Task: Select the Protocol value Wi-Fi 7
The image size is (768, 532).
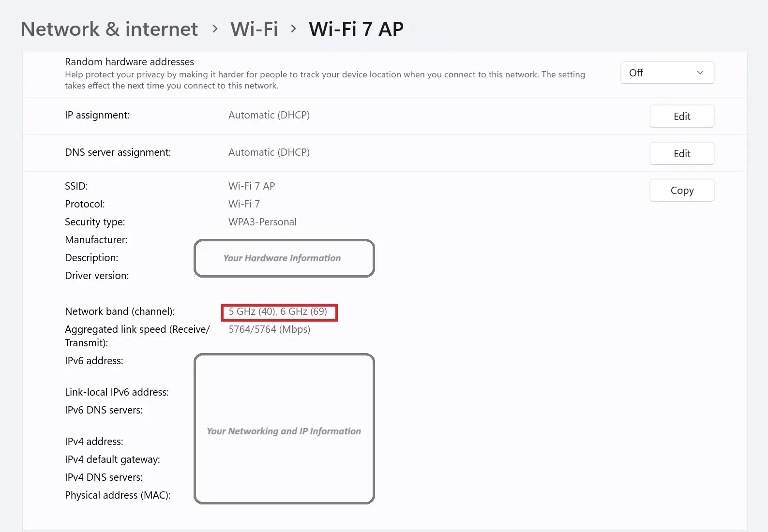Action: tap(244, 204)
